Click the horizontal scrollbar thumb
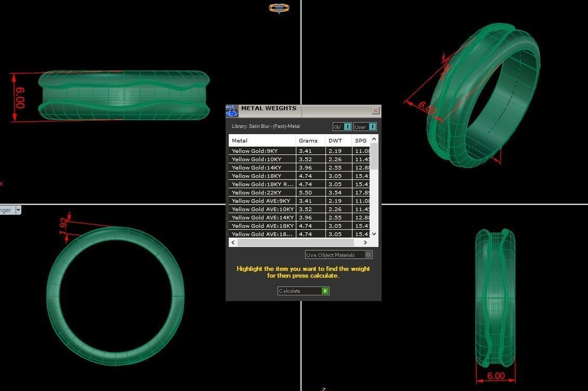This screenshot has height=391, width=588. pos(296,242)
